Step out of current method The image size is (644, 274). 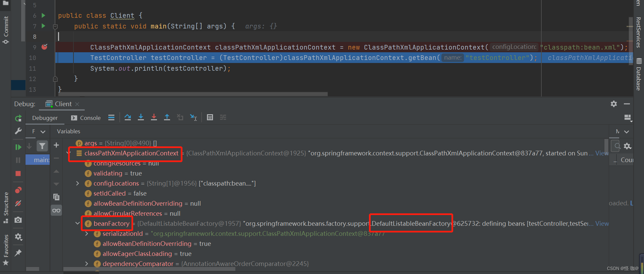(167, 117)
